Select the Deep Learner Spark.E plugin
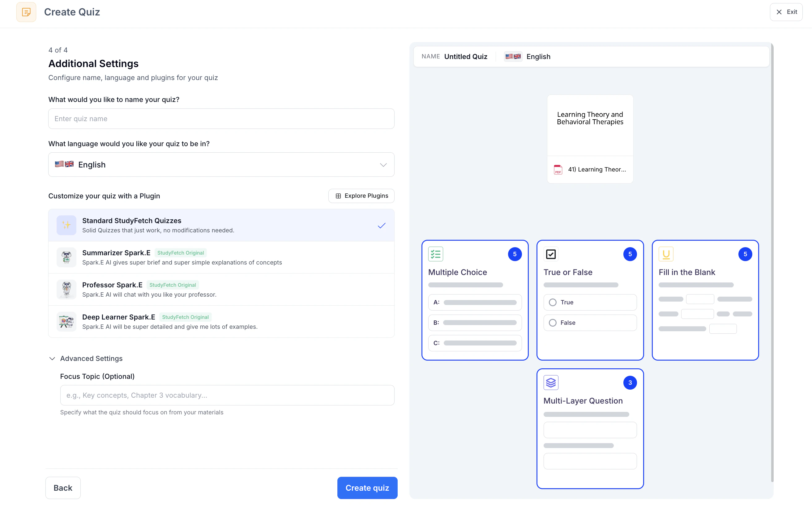Image resolution: width=812 pixels, height=508 pixels. 221,322
